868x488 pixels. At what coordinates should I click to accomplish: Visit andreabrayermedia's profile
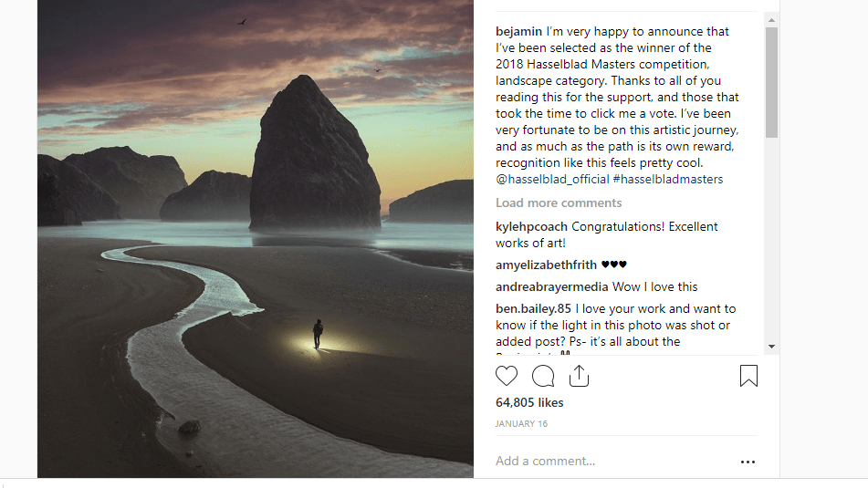(552, 286)
